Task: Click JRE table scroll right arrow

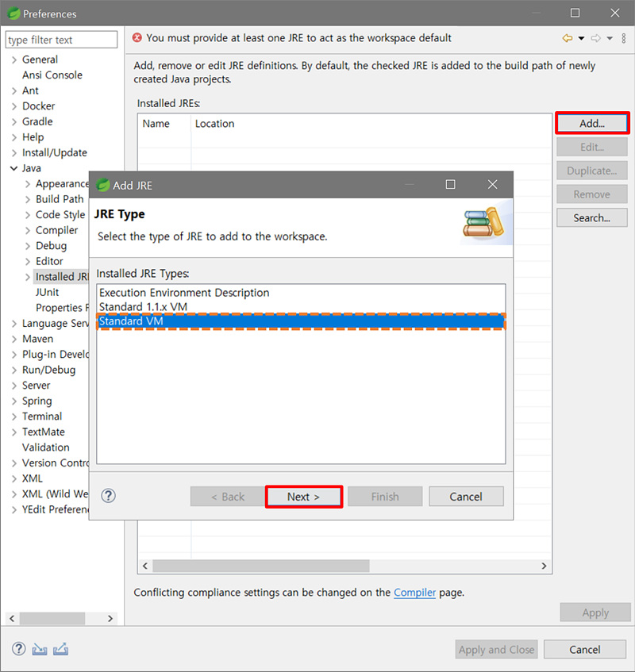Action: pos(544,566)
